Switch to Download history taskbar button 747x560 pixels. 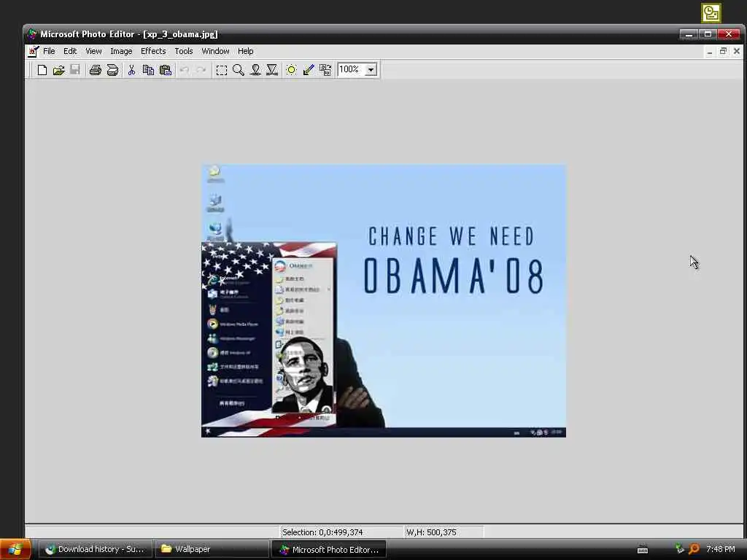point(95,549)
